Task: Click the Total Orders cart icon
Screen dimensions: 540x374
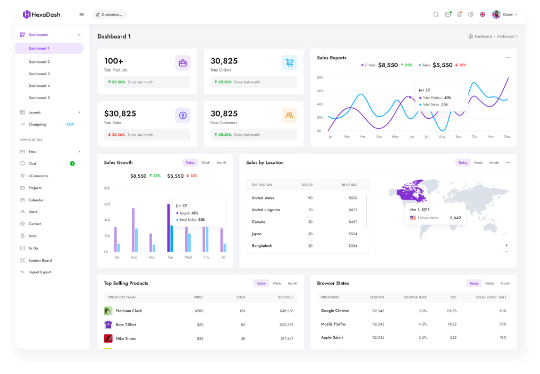Action: click(x=289, y=63)
